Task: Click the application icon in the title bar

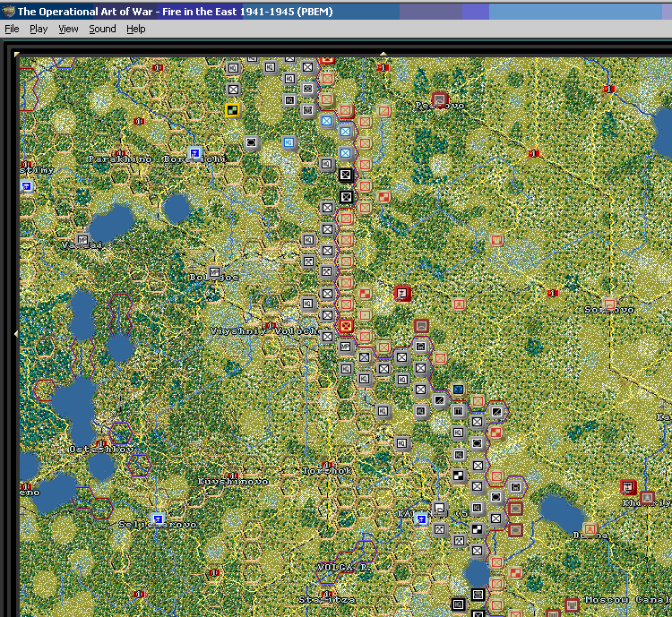Action: [8, 12]
